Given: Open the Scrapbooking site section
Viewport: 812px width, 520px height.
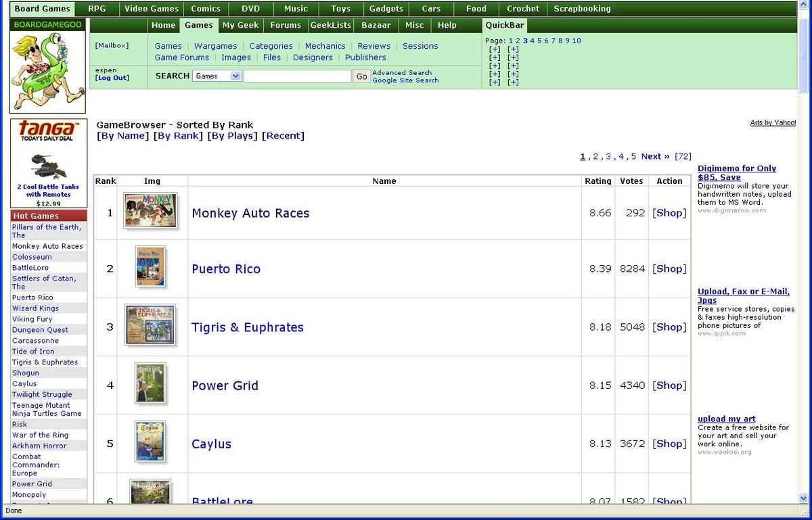Looking at the screenshot, I should (x=582, y=9).
